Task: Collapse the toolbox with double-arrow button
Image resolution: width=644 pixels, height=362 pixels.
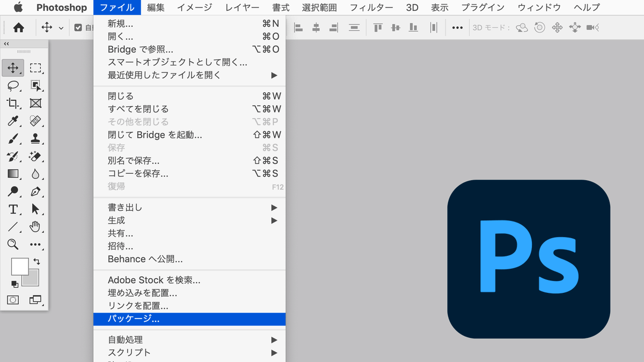Action: click(x=6, y=44)
